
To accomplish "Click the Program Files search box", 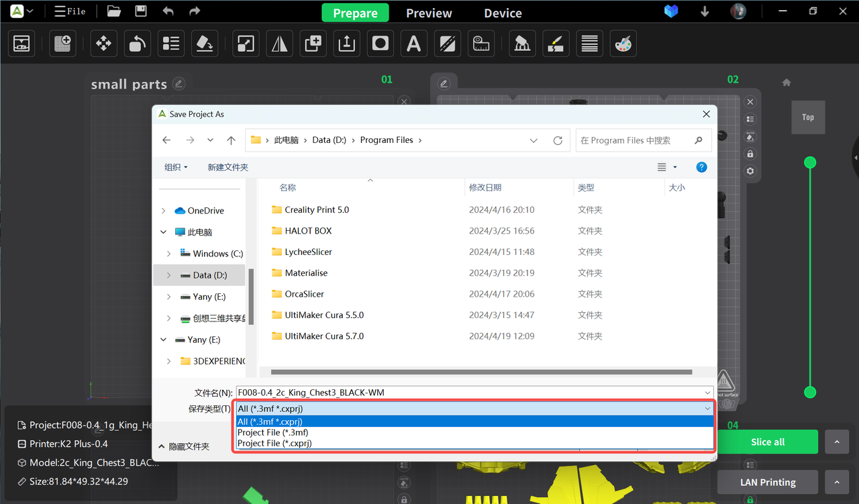I will point(643,140).
